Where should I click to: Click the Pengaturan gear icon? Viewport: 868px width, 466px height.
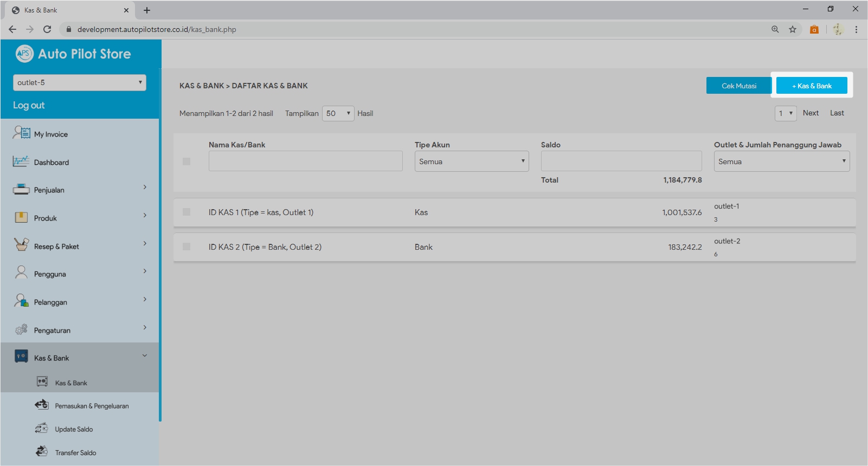click(x=21, y=329)
